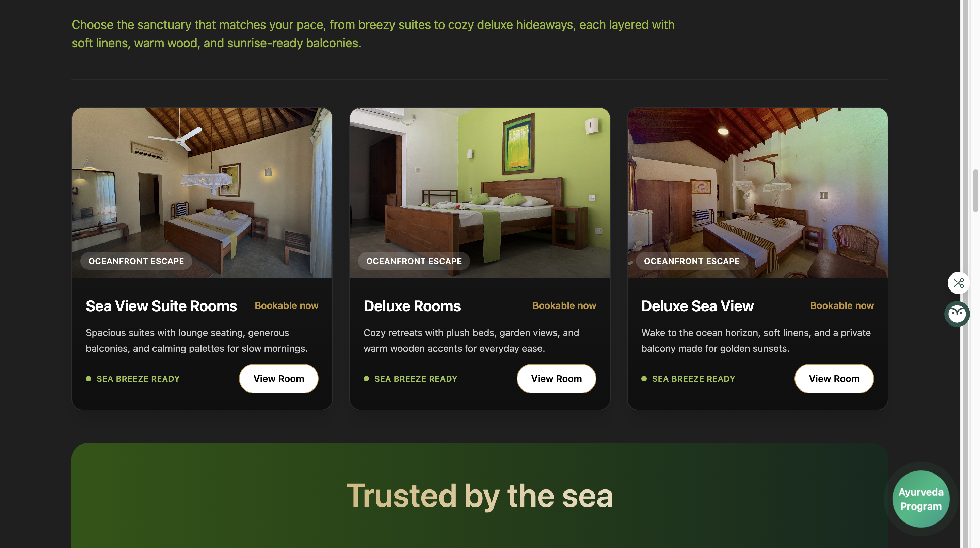Click the Trusted by the sea heading
The width and height of the screenshot is (980, 548).
coord(480,496)
